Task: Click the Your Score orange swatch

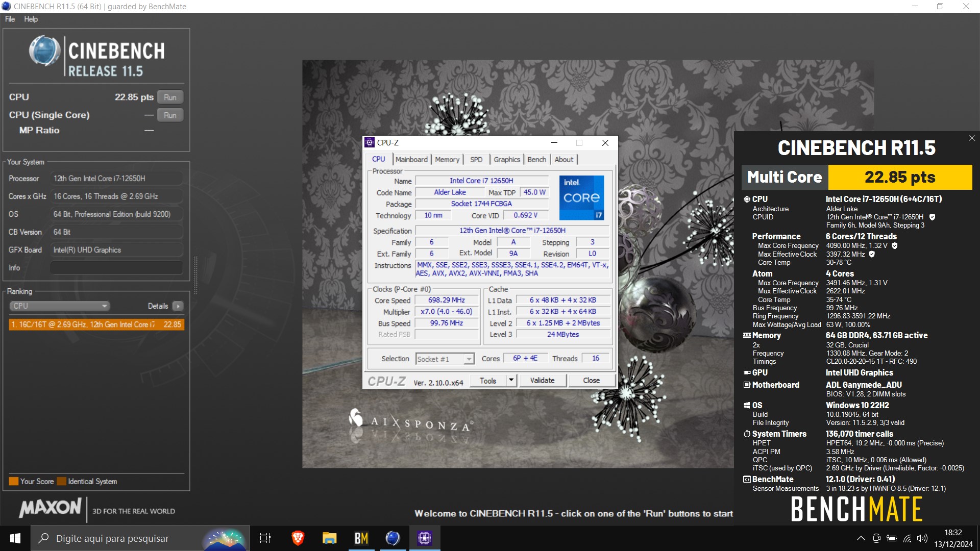Action: tap(14, 481)
